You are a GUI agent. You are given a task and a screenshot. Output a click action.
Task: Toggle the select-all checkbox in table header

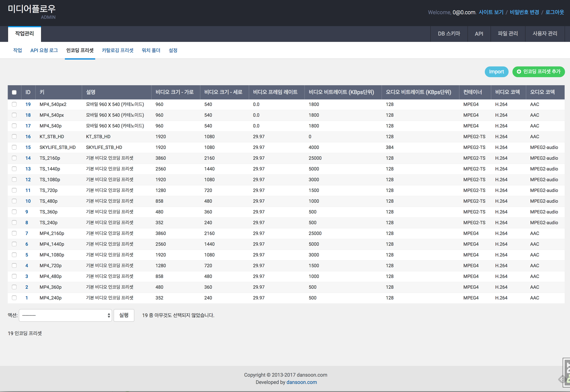pos(14,92)
